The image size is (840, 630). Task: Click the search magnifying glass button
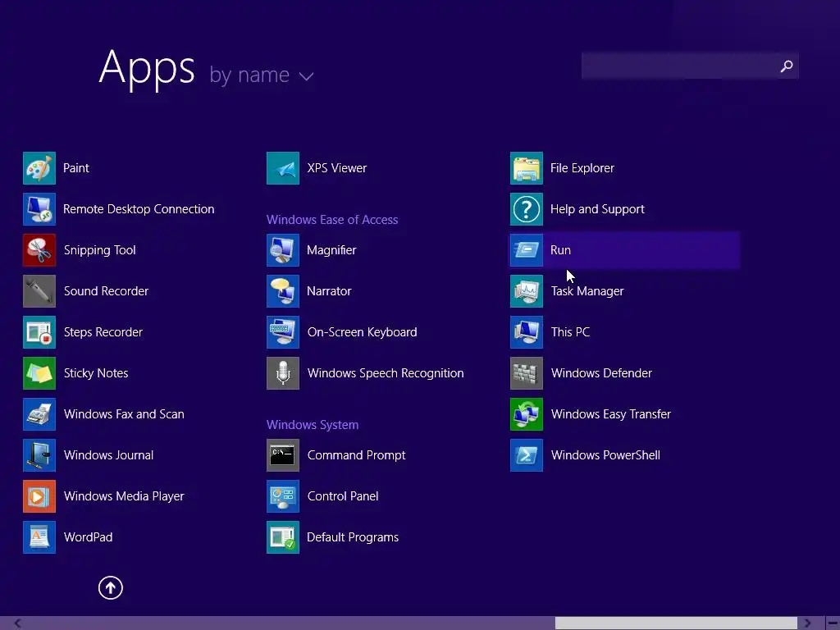(787, 66)
